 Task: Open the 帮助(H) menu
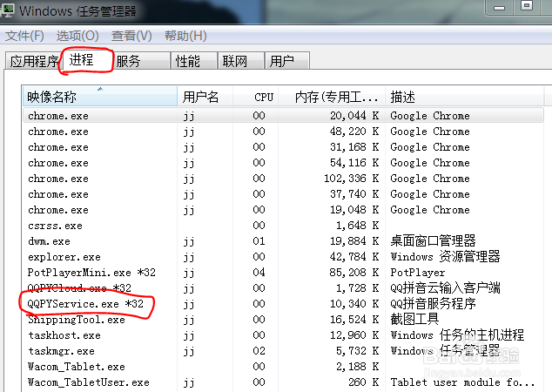tap(185, 36)
